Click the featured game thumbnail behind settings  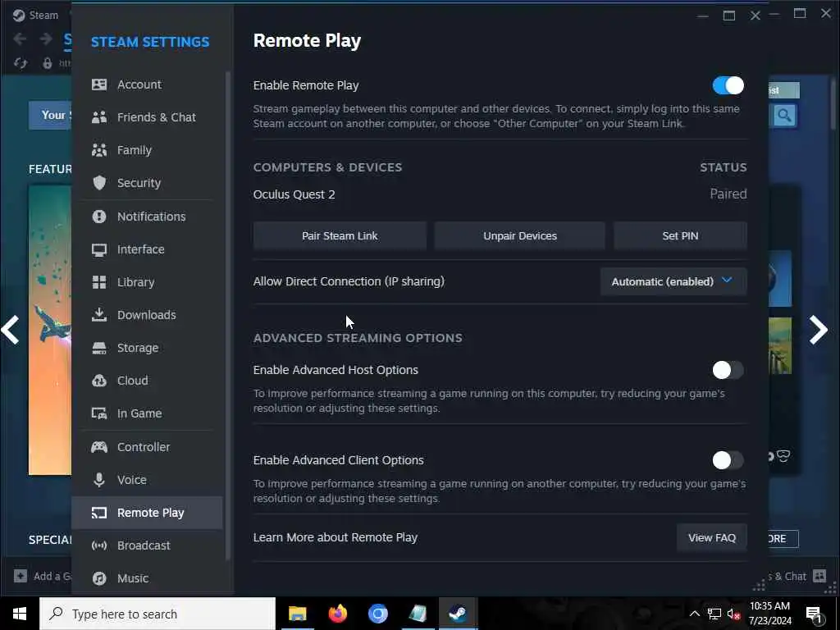coord(50,330)
